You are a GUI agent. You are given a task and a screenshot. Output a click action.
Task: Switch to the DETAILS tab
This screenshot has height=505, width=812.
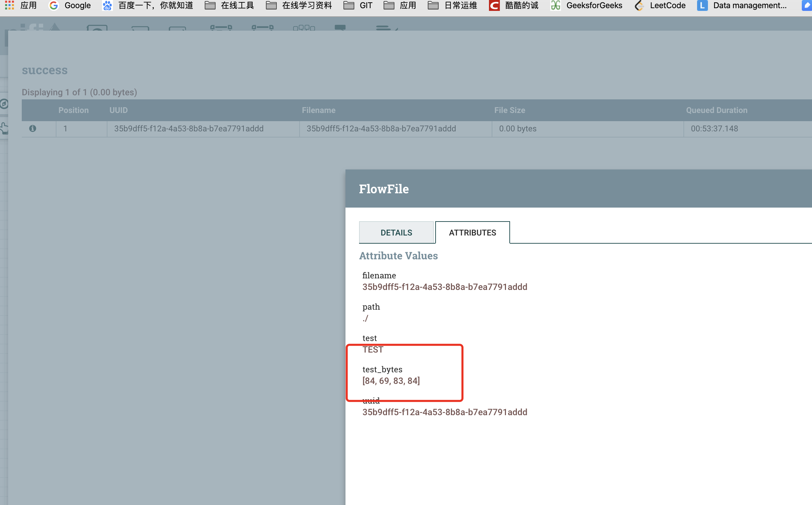point(396,233)
